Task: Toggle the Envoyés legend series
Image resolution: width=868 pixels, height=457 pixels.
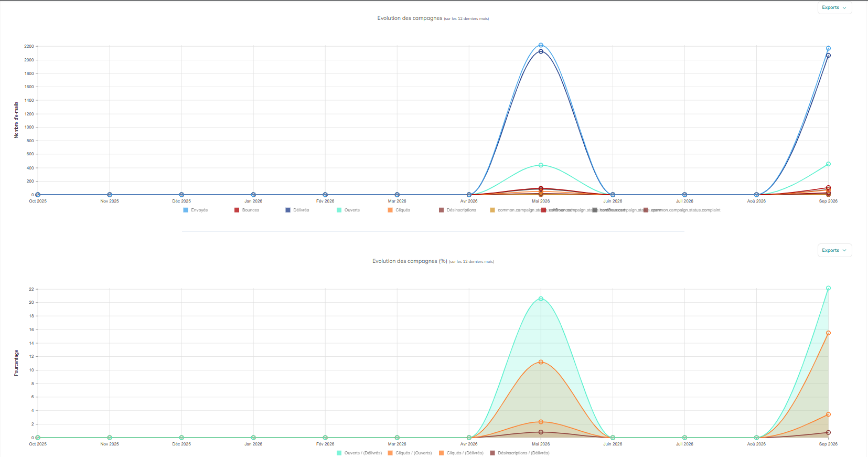Action: tap(195, 210)
